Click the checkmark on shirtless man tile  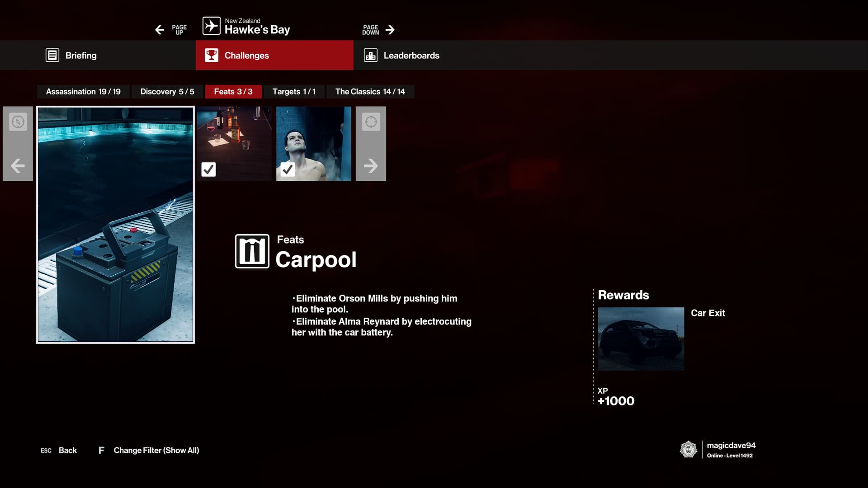[x=288, y=169]
